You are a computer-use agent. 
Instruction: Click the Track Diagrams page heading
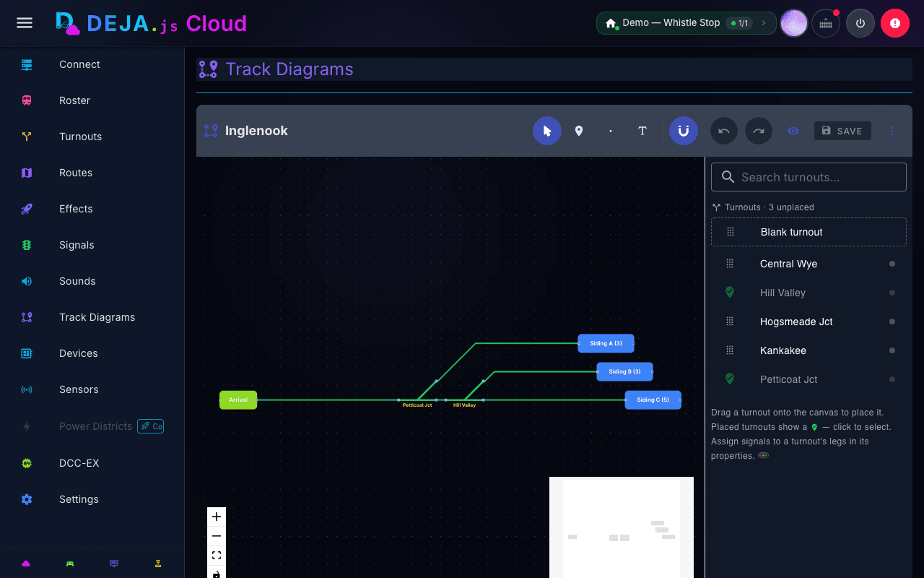click(x=289, y=69)
